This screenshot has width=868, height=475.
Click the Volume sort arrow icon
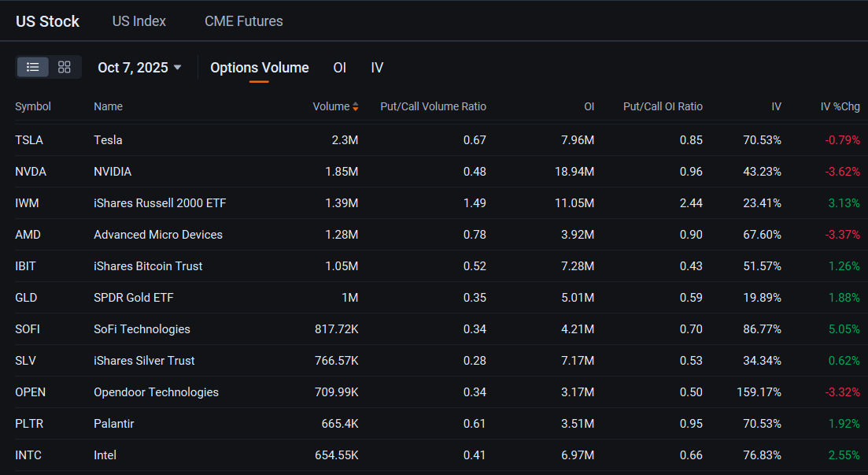coord(356,106)
